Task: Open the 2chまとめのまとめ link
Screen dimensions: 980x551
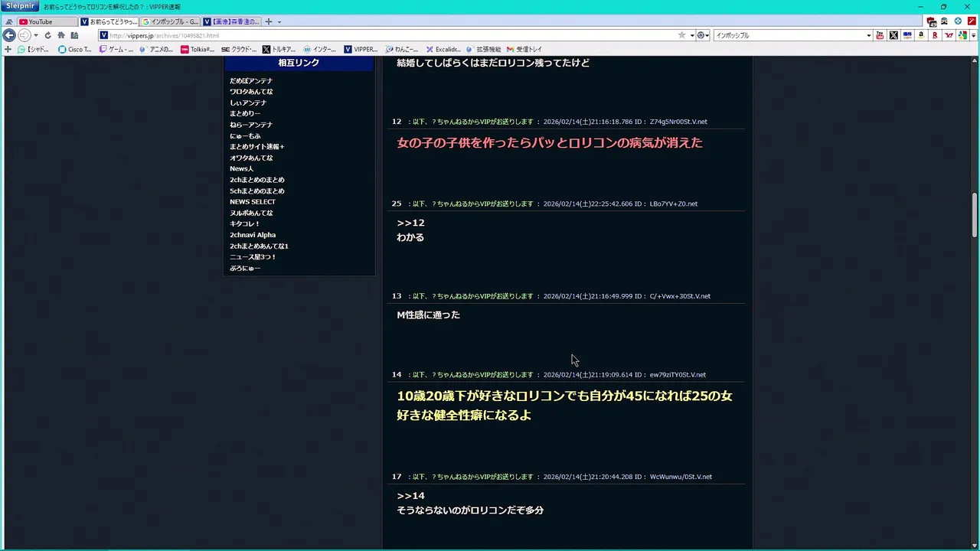Action: [x=257, y=180]
